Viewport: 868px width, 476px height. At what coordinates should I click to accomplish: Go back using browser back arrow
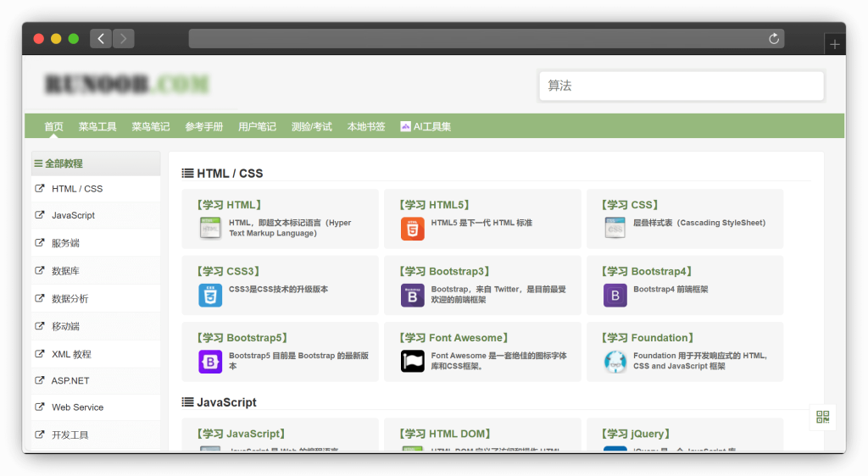click(101, 39)
